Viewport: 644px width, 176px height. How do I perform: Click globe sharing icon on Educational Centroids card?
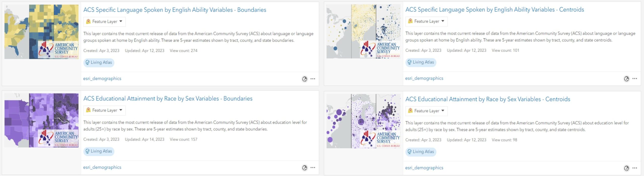click(x=626, y=168)
